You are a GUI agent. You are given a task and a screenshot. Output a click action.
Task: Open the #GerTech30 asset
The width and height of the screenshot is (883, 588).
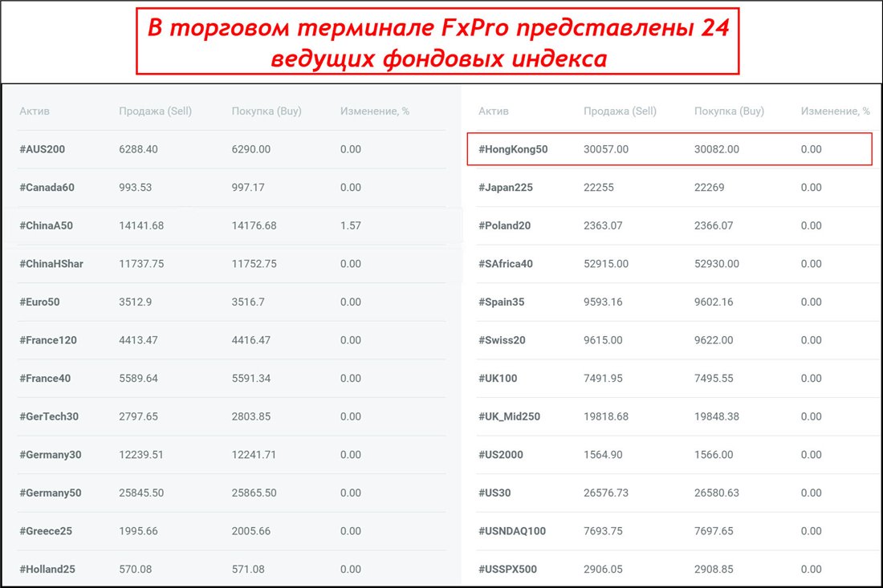click(49, 417)
